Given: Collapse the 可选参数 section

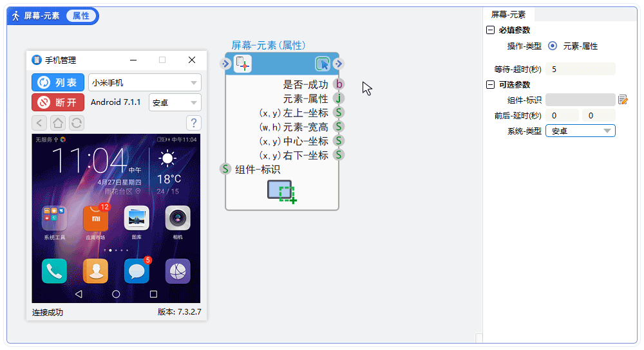Looking at the screenshot, I should (490, 84).
